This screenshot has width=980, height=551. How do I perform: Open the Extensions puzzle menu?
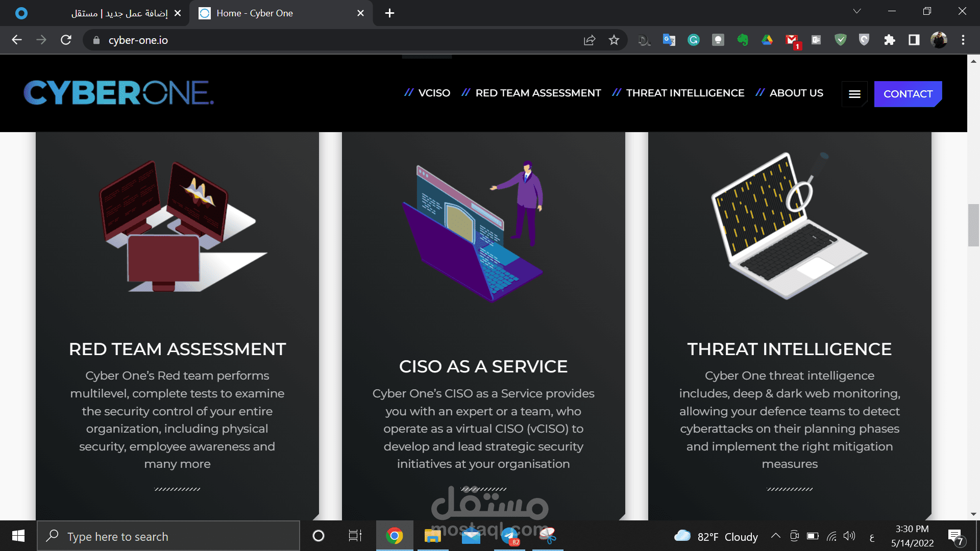[890, 40]
